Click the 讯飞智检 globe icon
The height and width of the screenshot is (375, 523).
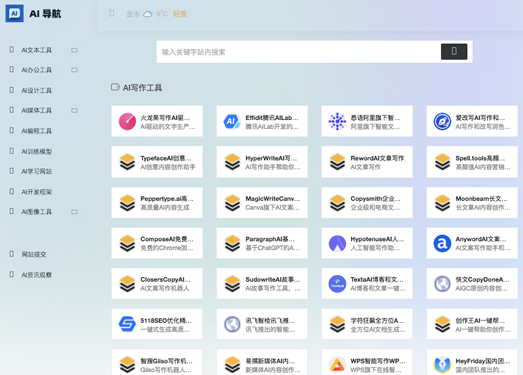click(232, 324)
